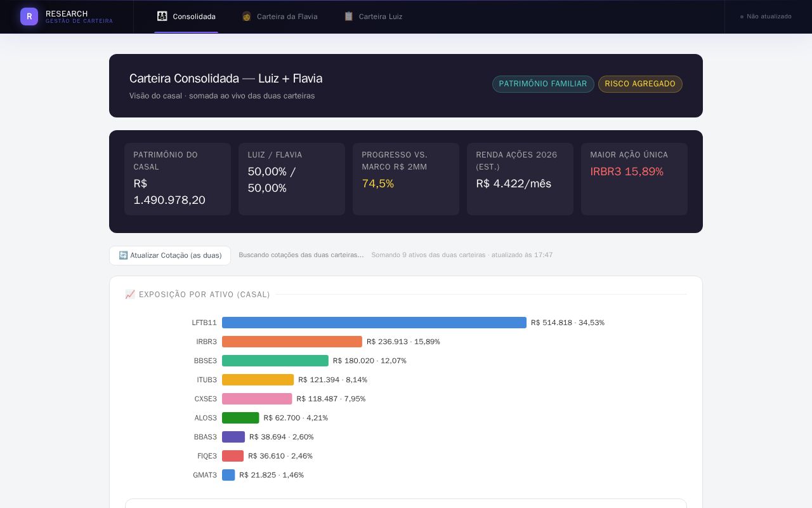Click the family icon beside Consolidada

coord(162,17)
